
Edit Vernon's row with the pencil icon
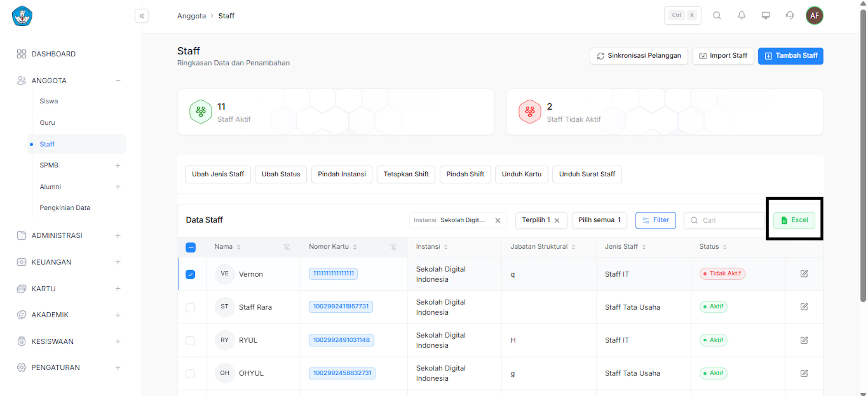point(804,274)
